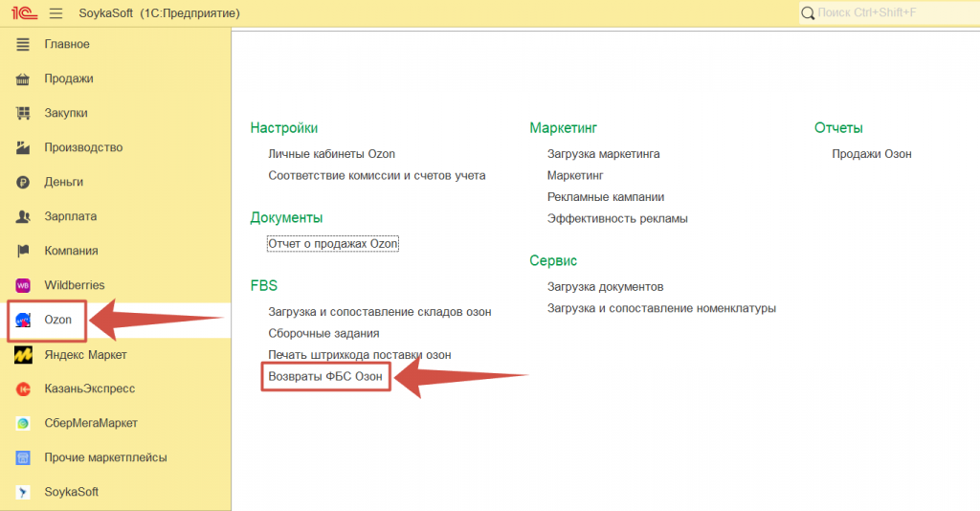Open Продажи Озон report
The width and height of the screenshot is (980, 511).
pyautogui.click(x=871, y=153)
